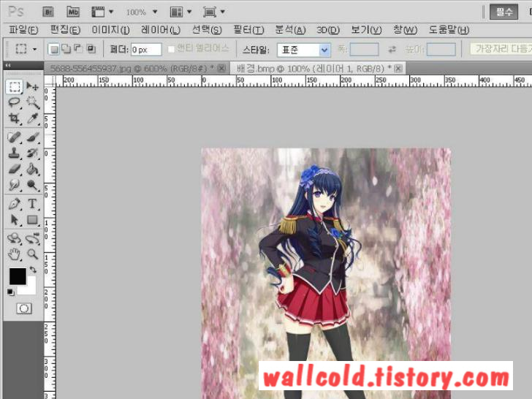This screenshot has height=399, width=532.
Task: Select the Pen tool
Action: click(x=15, y=204)
